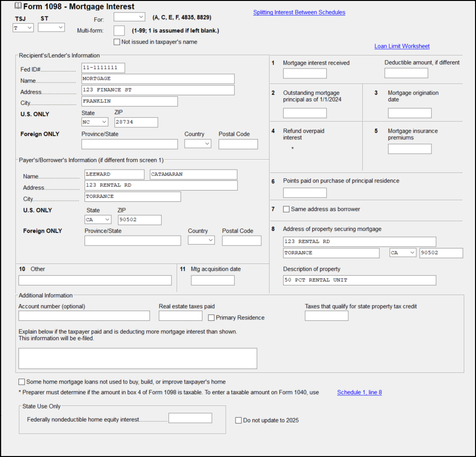Check Same address as borrower box
The width and height of the screenshot is (476, 457).
(286, 209)
